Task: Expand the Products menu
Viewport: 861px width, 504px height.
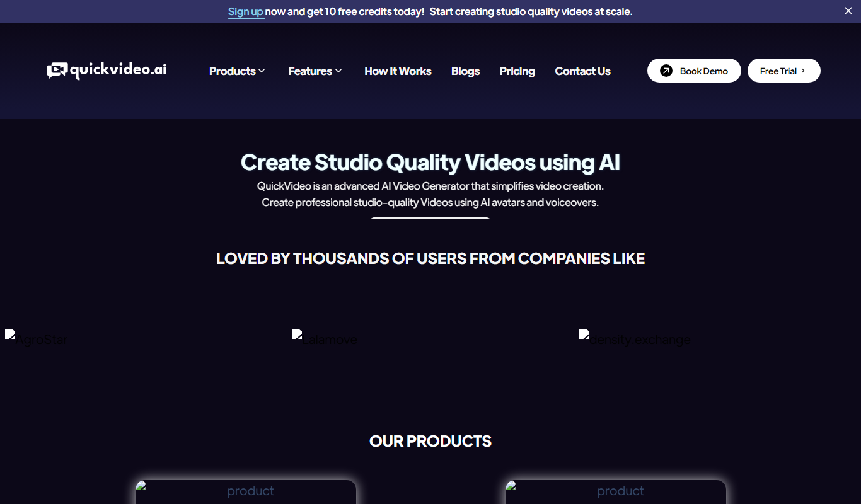Action: (237, 71)
